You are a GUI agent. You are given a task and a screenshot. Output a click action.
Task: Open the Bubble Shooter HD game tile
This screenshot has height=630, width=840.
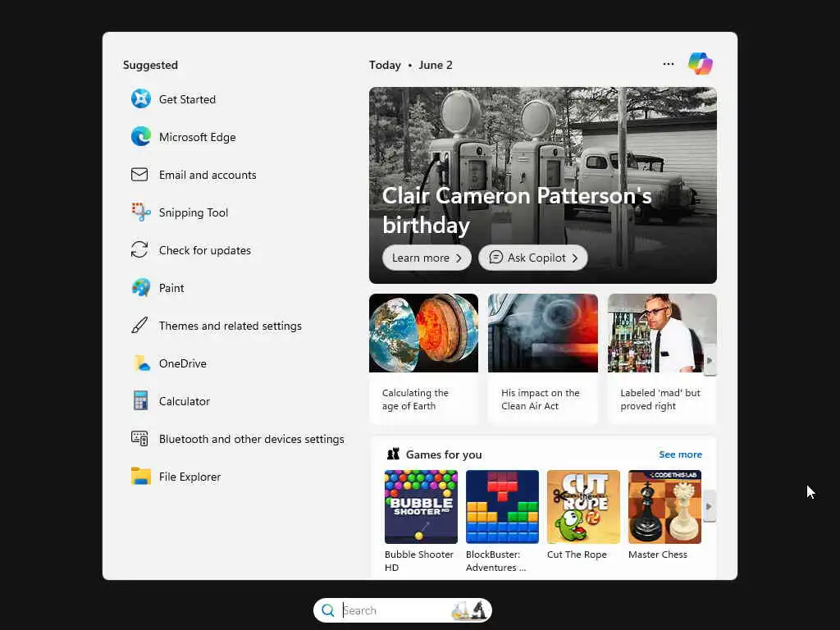coord(421,521)
